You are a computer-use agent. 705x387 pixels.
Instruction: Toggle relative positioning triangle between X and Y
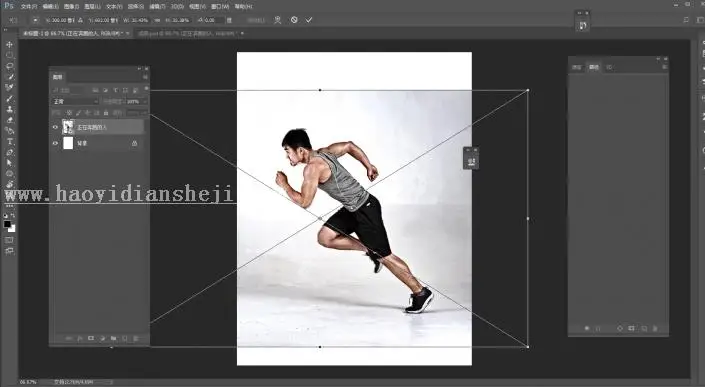click(x=80, y=20)
